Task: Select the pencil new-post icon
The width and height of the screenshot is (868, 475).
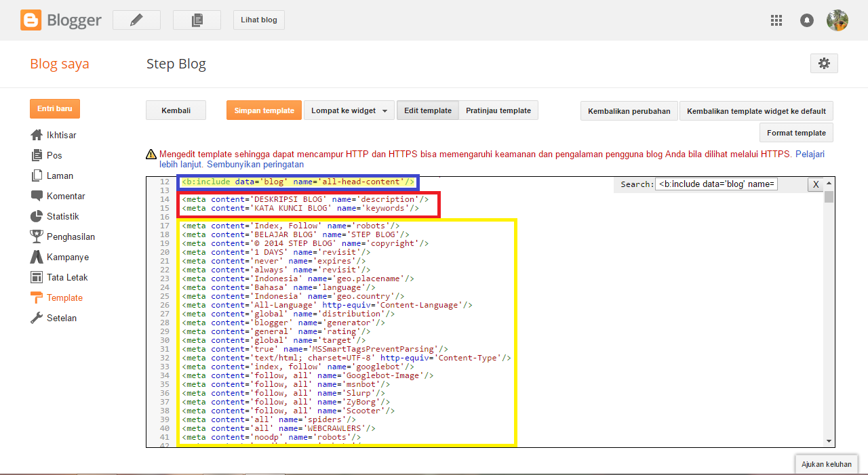Action: tap(136, 20)
